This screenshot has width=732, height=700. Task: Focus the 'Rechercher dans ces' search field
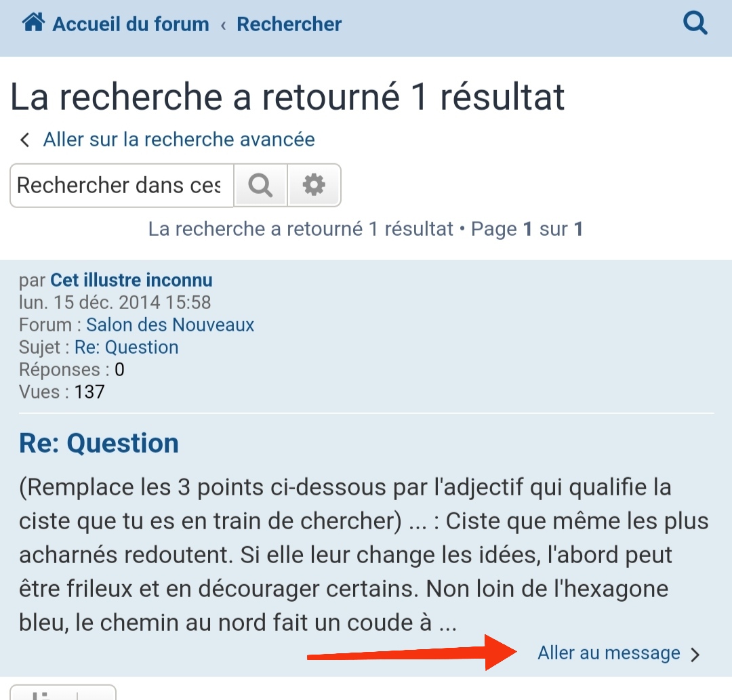(x=121, y=185)
